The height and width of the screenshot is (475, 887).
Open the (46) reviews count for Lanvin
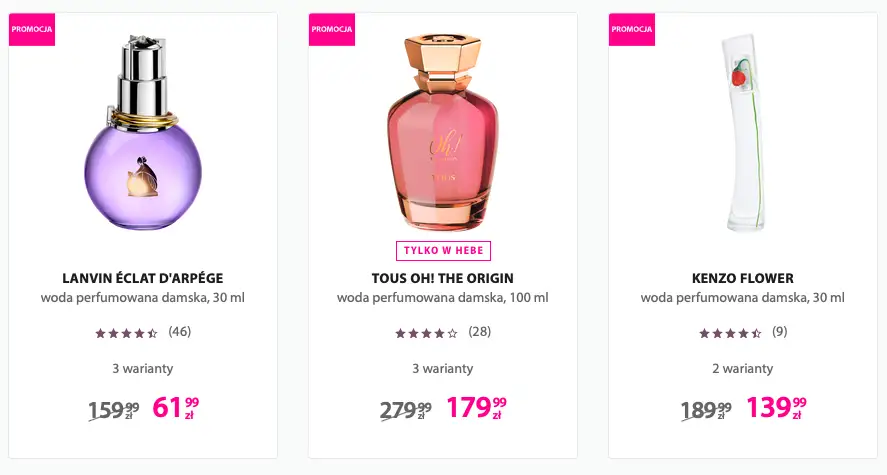[180, 331]
